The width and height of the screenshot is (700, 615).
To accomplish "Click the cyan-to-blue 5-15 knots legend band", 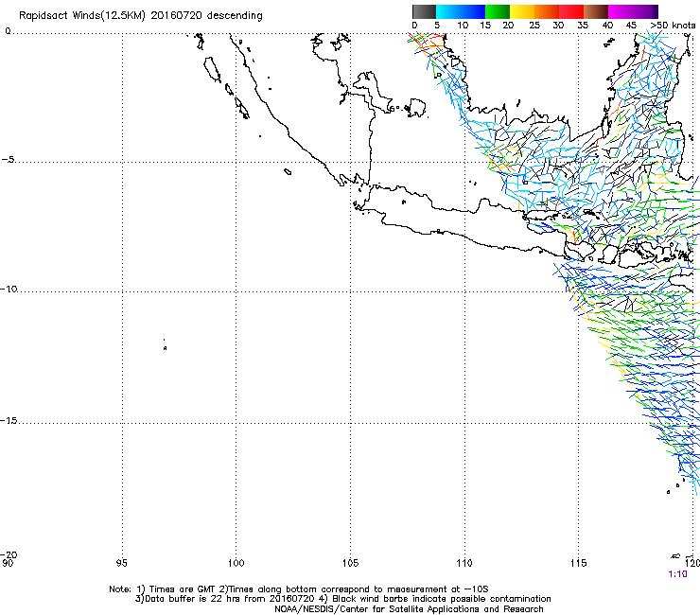I will tap(461, 11).
